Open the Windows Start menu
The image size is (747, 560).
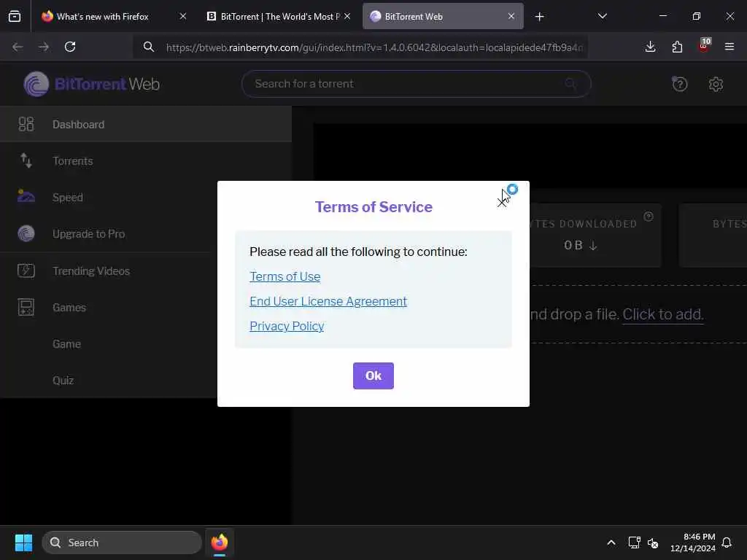click(23, 542)
